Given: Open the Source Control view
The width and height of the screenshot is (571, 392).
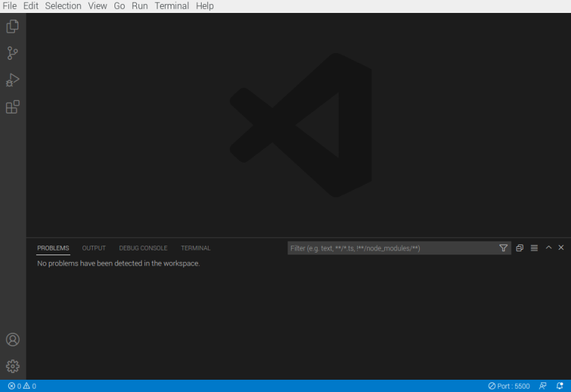Looking at the screenshot, I should [x=12, y=53].
